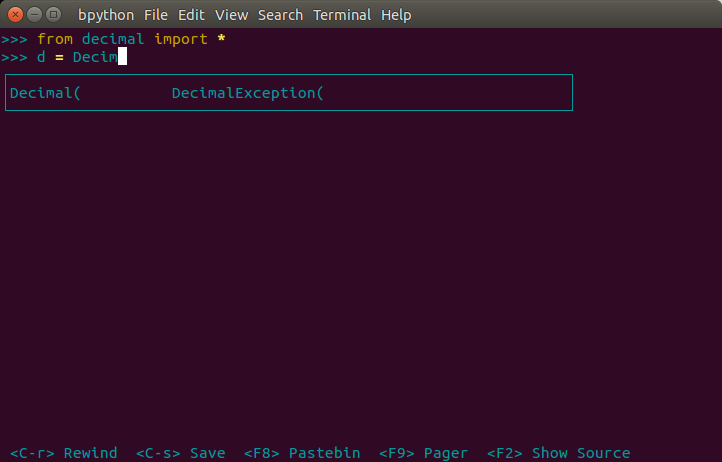The height and width of the screenshot is (462, 722).
Task: Open the Edit menu
Action: point(192,15)
